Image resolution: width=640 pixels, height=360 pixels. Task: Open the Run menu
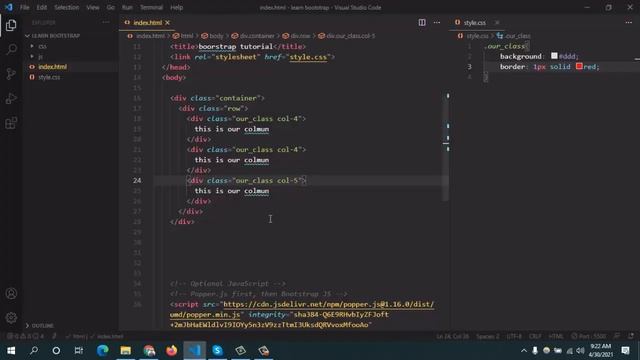[x=127, y=7]
